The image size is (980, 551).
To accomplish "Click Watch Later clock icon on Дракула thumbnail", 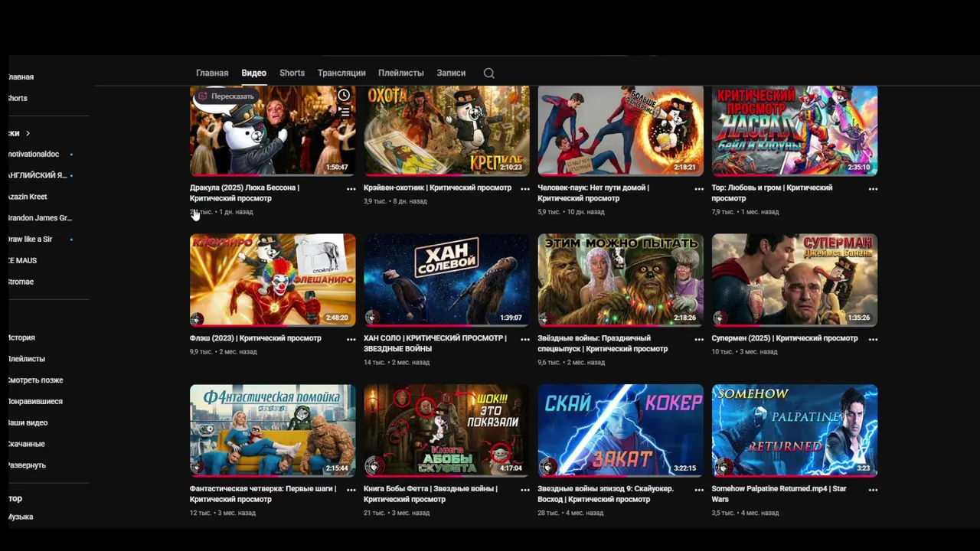I will [x=344, y=95].
